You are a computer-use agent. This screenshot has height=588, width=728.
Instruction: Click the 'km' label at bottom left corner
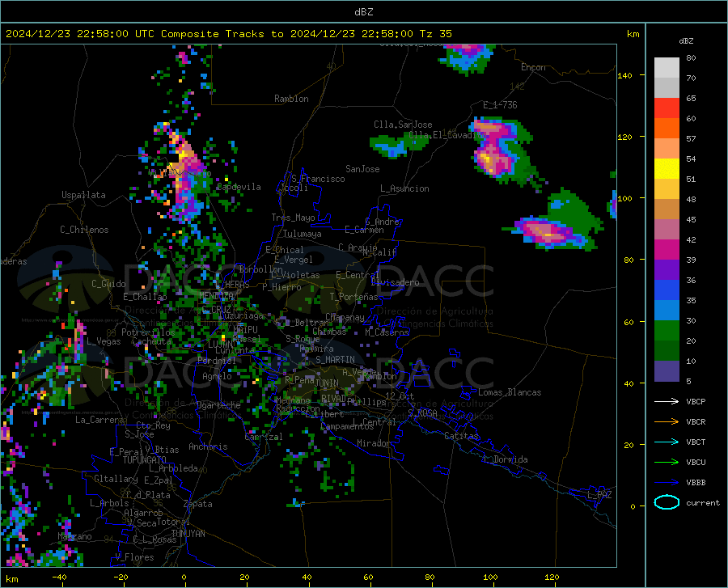click(11, 579)
